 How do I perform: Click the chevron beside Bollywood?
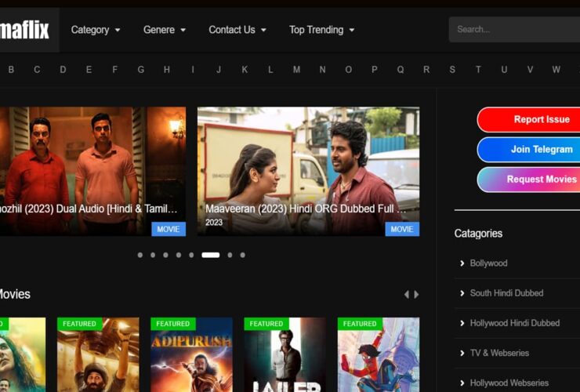(x=462, y=263)
